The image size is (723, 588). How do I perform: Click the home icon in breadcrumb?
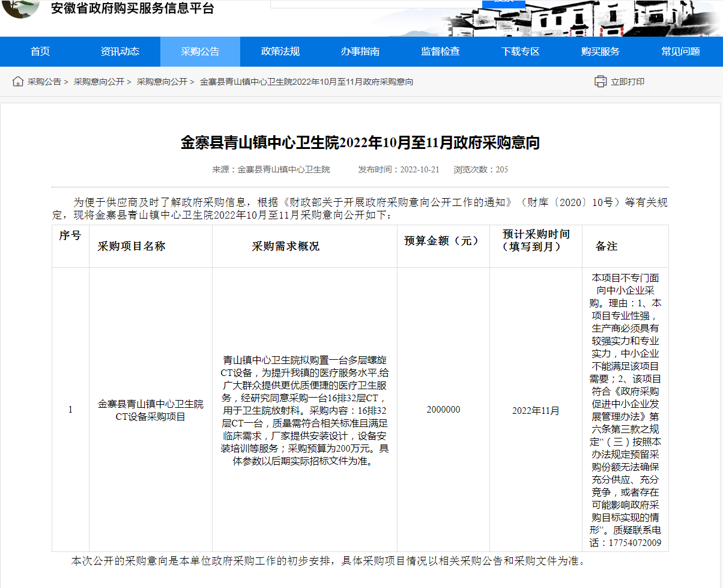17,82
